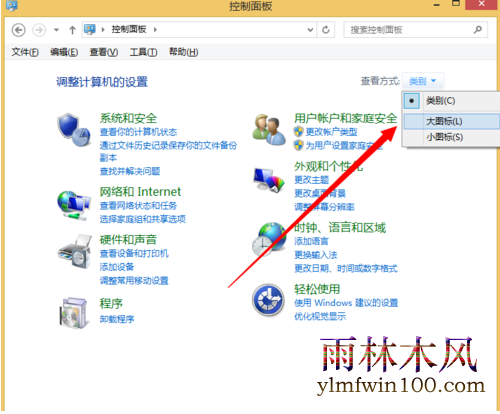Viewport: 500px width, 414px height.
Task: Click the User Accounts people icon
Action: tap(269, 130)
